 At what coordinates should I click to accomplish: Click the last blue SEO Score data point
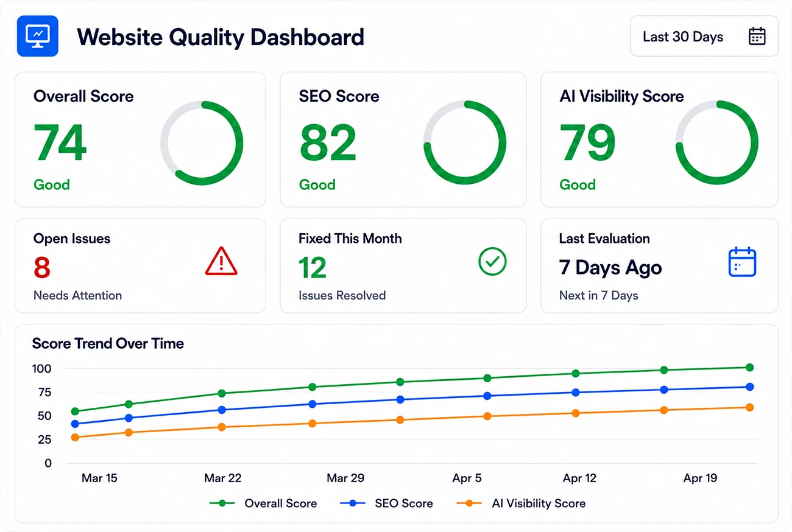pyautogui.click(x=749, y=387)
